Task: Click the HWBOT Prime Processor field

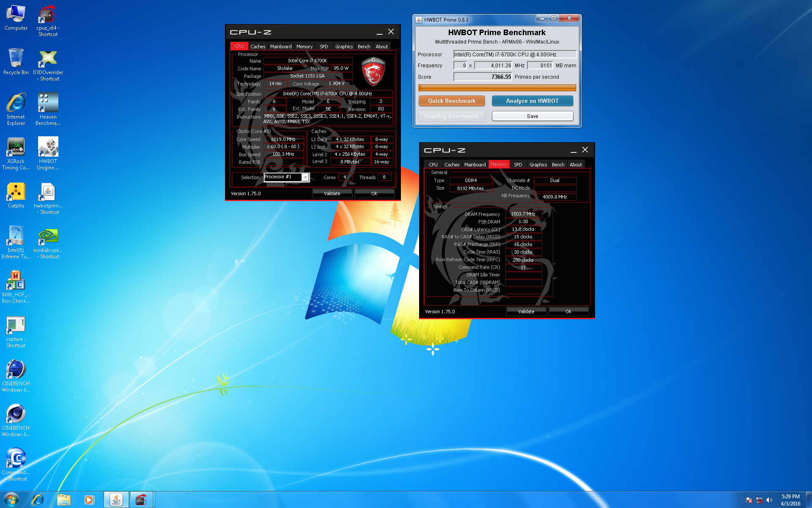Action: [515, 54]
